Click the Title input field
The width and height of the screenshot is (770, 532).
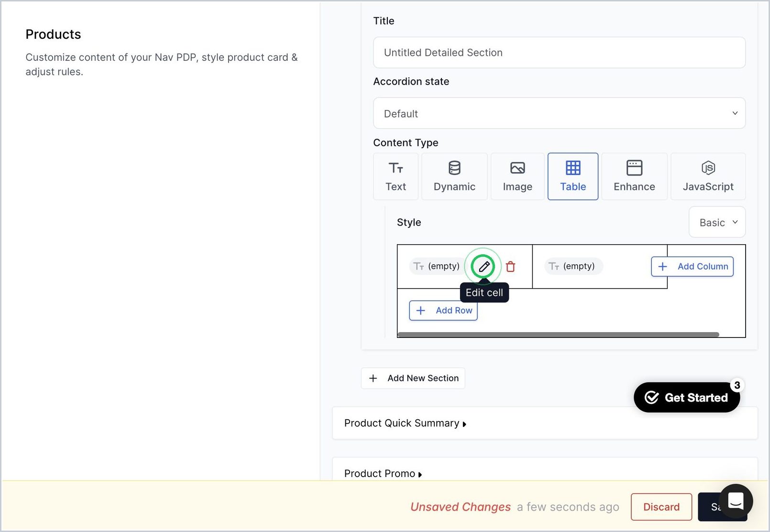(559, 53)
